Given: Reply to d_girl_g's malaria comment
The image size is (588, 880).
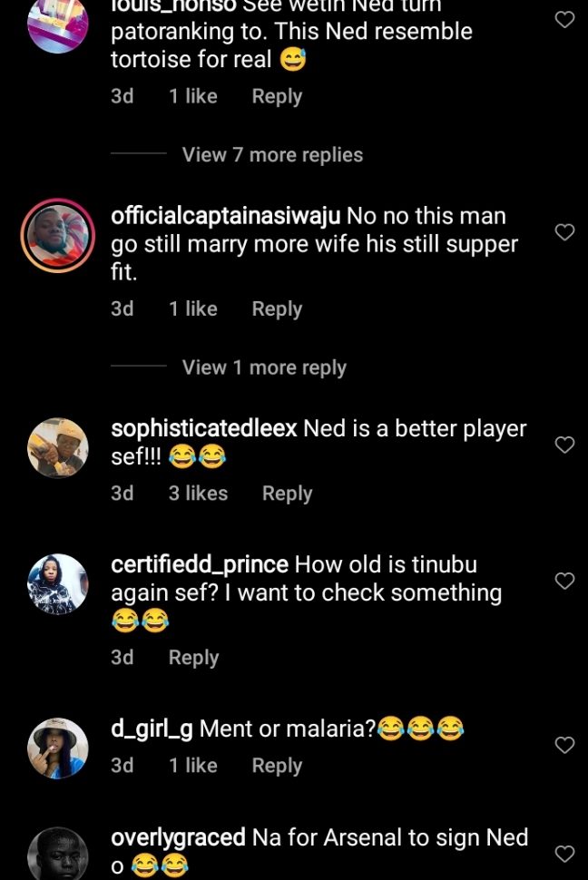Looking at the screenshot, I should (x=277, y=766).
